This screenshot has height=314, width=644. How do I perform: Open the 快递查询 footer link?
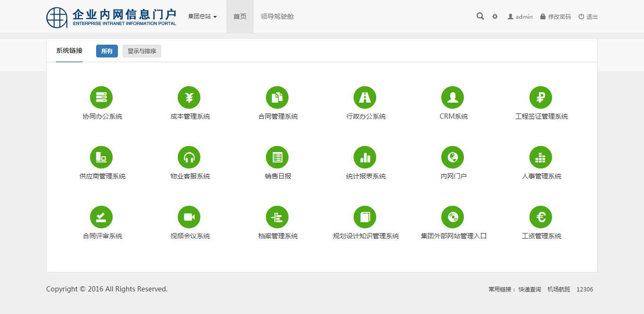pos(530,290)
